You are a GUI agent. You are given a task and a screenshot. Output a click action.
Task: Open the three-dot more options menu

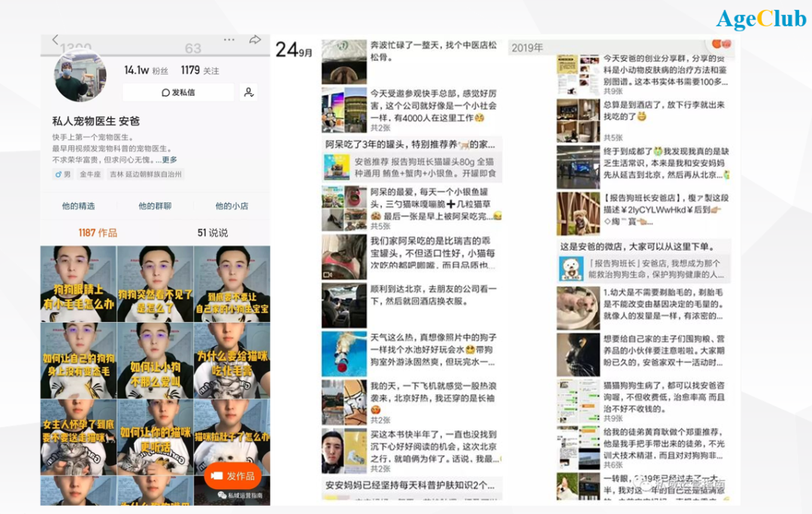click(229, 39)
